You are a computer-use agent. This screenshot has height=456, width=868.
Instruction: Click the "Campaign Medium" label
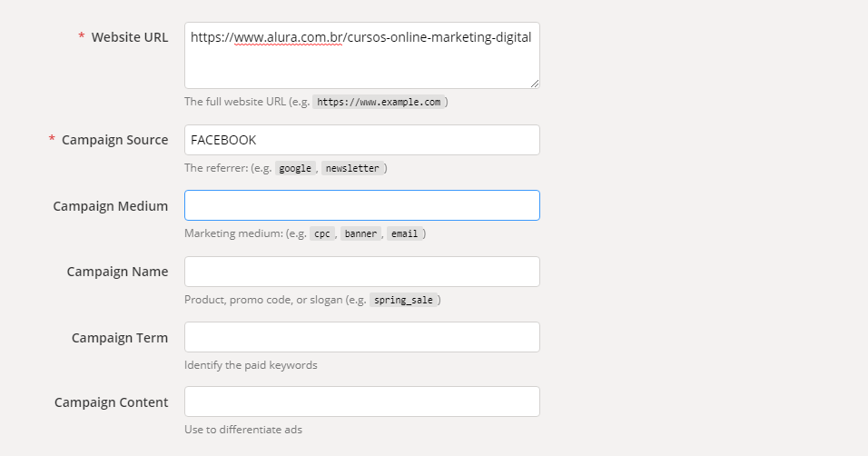111,206
